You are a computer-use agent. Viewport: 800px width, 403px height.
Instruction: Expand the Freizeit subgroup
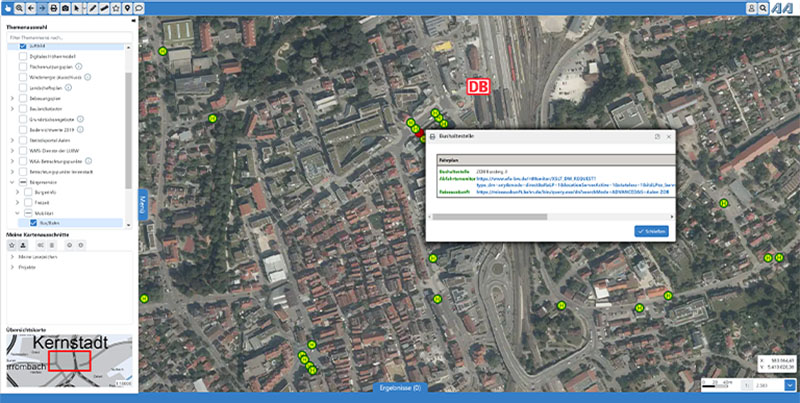click(18, 202)
